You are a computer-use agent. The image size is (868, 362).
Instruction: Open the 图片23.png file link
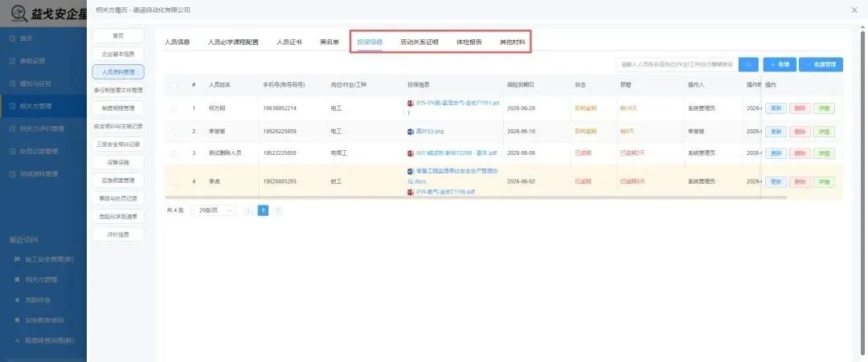coord(430,132)
